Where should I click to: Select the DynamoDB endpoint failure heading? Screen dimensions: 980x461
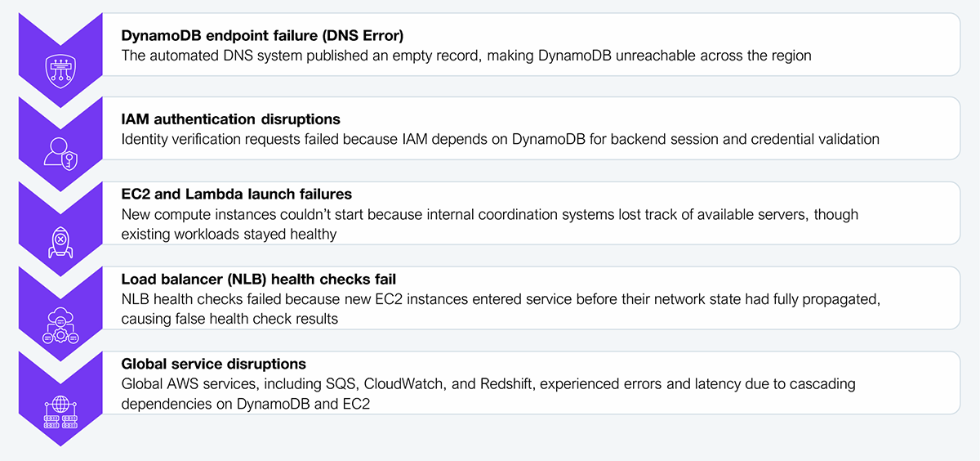263,36
